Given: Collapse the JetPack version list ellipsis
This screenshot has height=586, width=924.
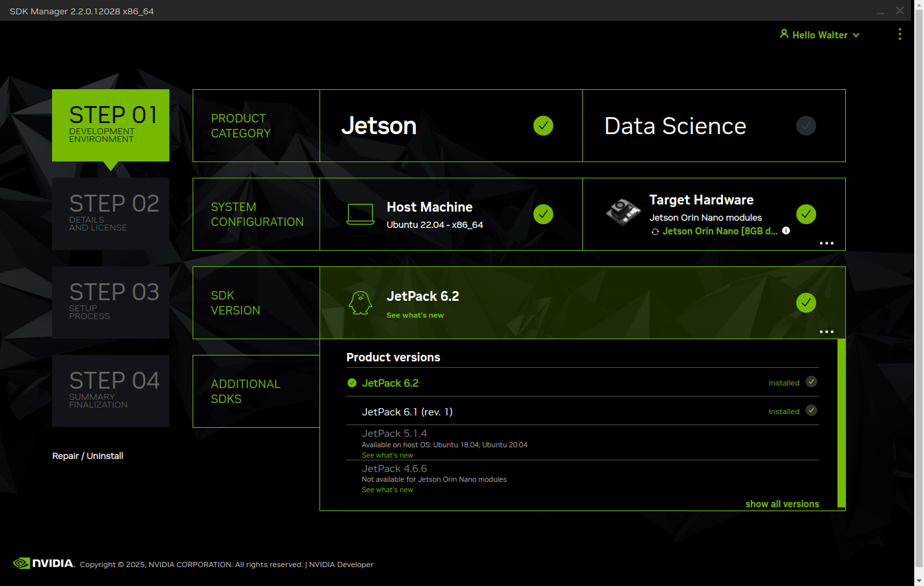Looking at the screenshot, I should 826,331.
